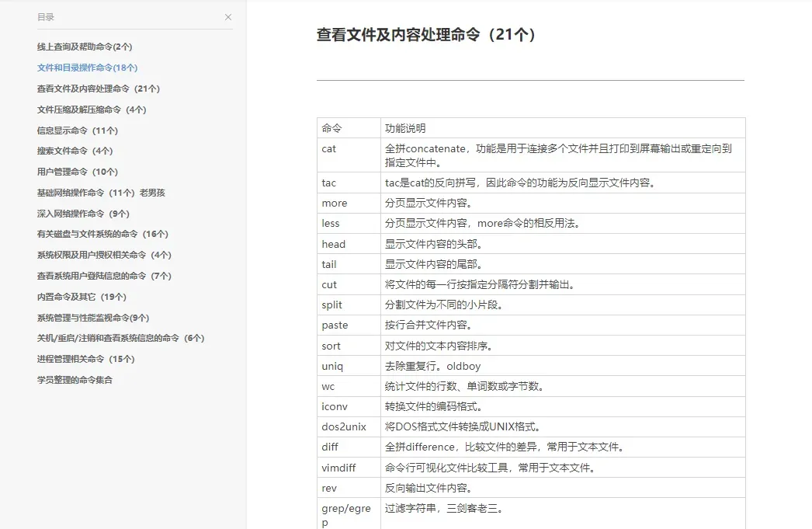Screen dimensions: 812x529
Task: Select the sort command cell
Action: [x=349, y=346]
